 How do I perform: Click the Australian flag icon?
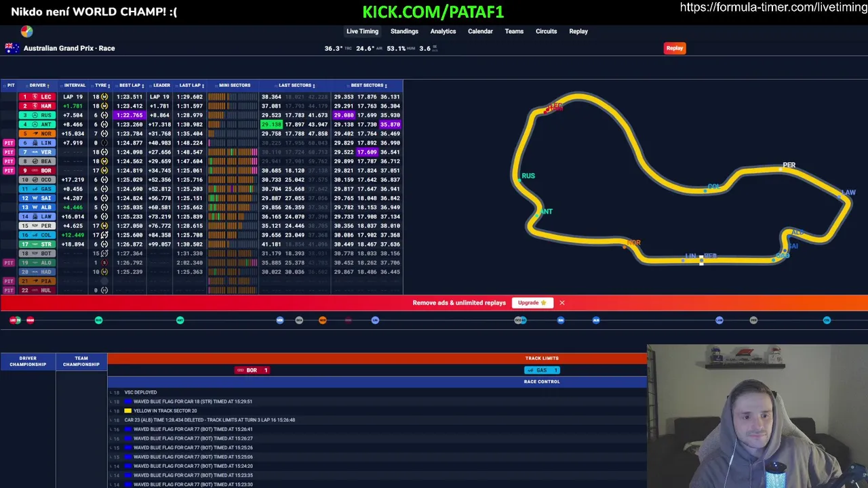click(12, 48)
